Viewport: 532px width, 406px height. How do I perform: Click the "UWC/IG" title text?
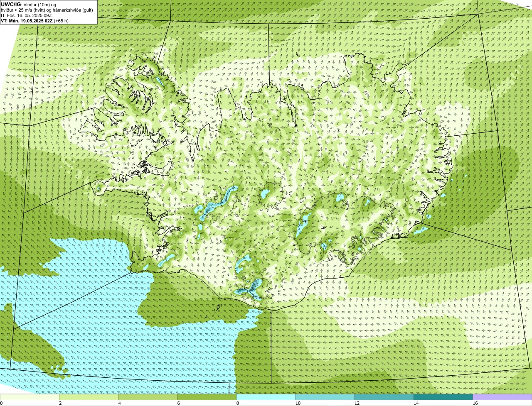click(x=11, y=4)
